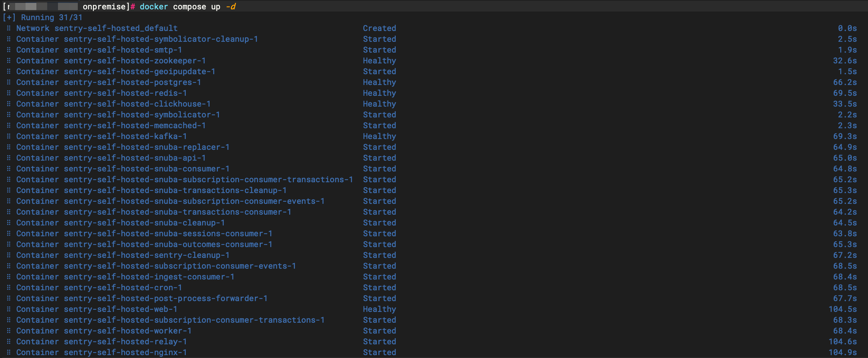
Task: Click 'Healthy' status on the zookeeper row
Action: click(380, 61)
